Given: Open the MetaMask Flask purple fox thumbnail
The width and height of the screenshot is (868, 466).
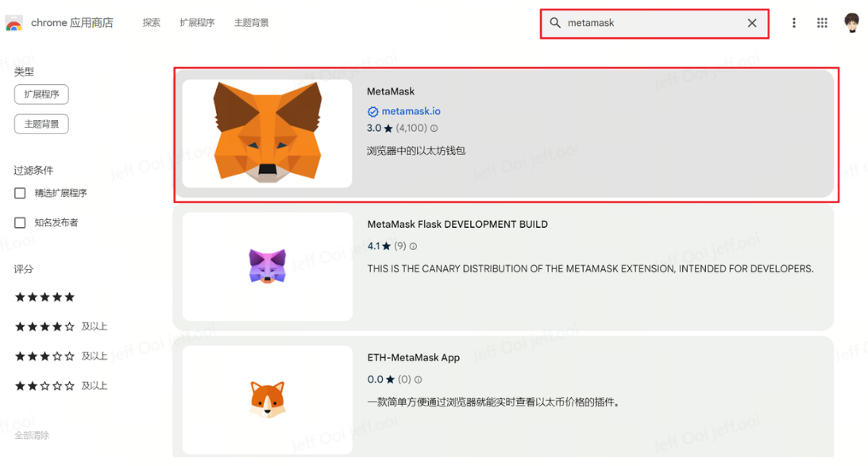Looking at the screenshot, I should click(267, 266).
